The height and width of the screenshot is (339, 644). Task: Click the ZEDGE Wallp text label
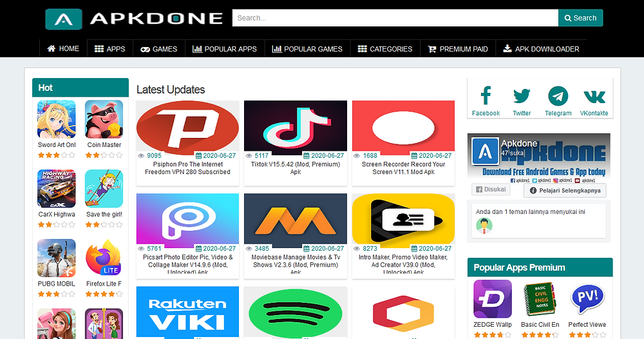coord(493,325)
